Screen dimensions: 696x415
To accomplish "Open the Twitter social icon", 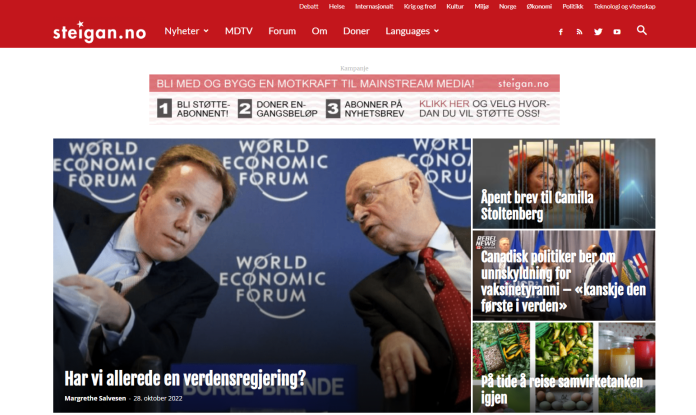I will pyautogui.click(x=598, y=32).
